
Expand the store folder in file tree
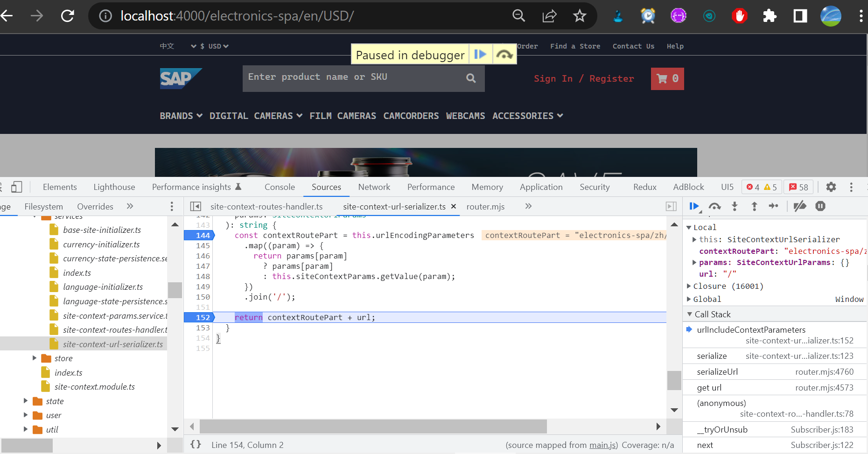pyautogui.click(x=35, y=358)
